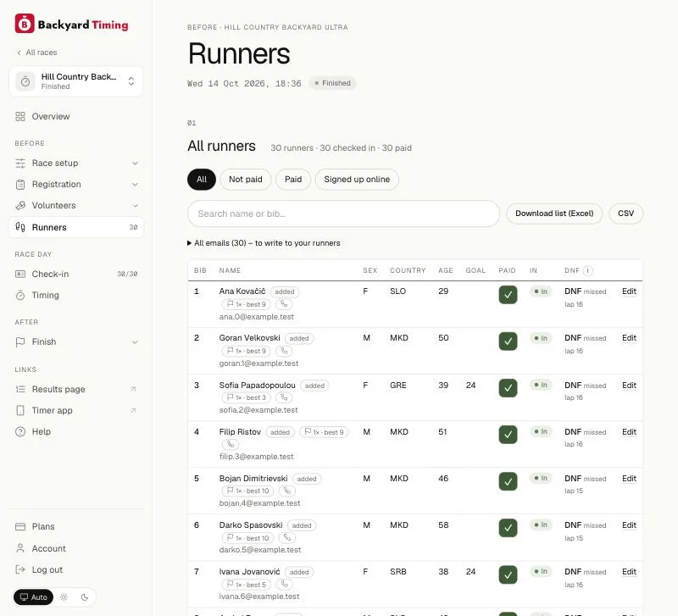Toggle paid checkbox for Ana Kovačič
The height and width of the screenshot is (616, 678).
(508, 295)
